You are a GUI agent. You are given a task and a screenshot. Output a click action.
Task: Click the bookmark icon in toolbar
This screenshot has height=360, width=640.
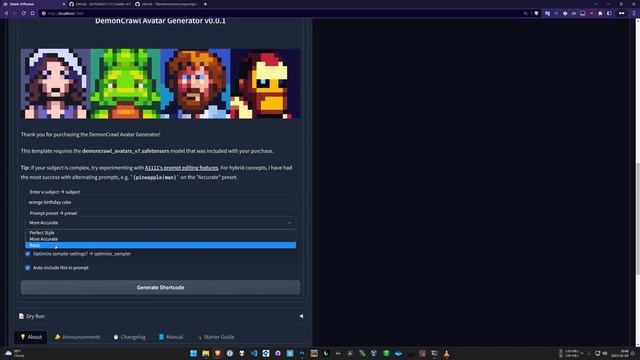coord(33,13)
